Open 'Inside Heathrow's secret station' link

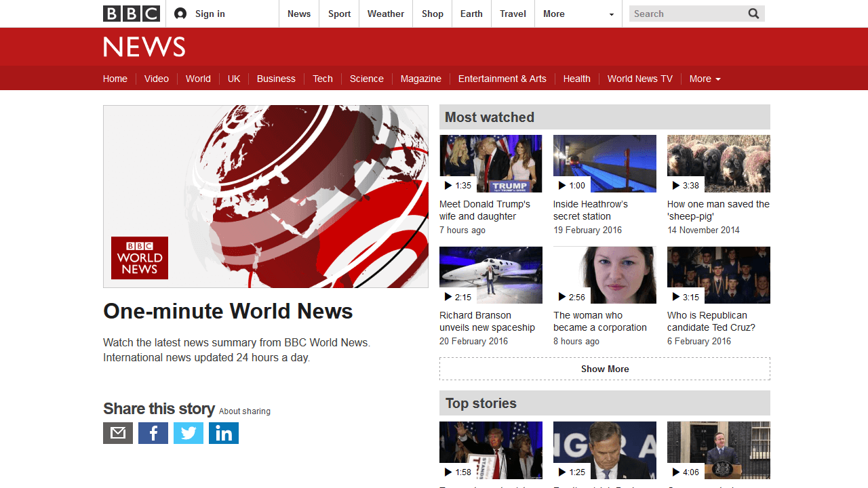591,210
